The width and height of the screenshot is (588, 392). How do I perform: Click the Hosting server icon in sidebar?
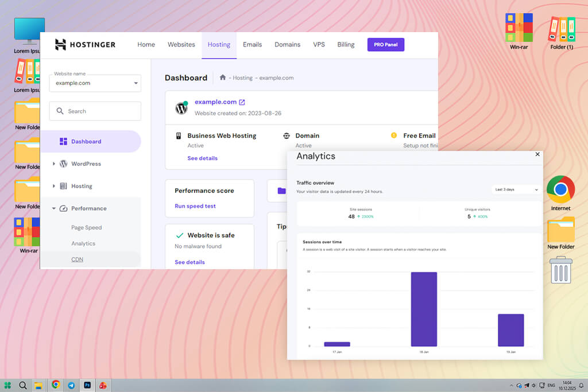[63, 186]
